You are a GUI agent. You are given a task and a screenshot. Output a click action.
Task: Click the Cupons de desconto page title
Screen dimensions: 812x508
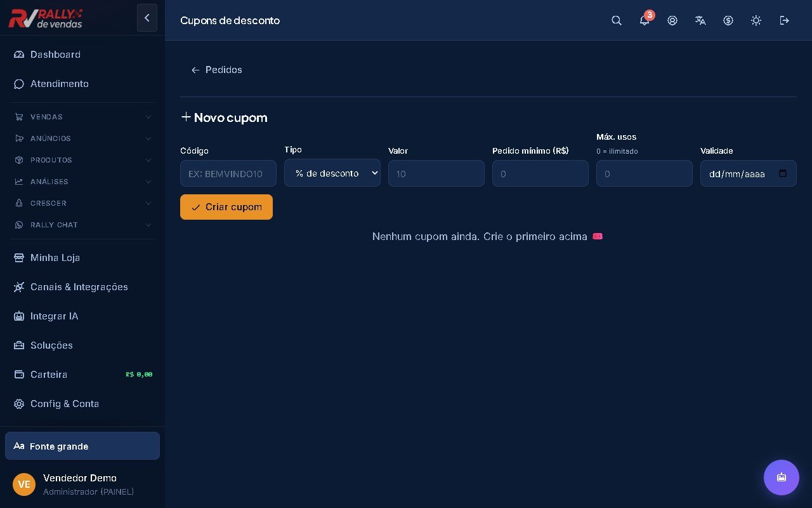[x=230, y=20]
